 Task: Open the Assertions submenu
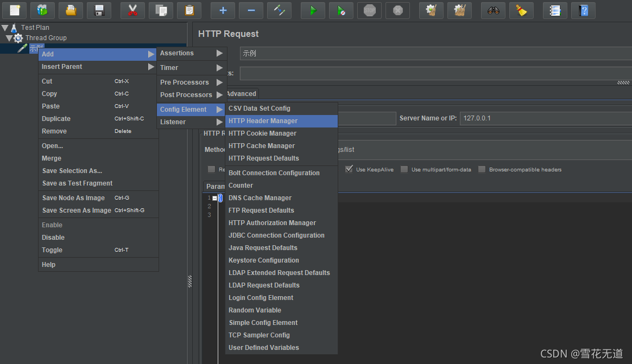[191, 53]
